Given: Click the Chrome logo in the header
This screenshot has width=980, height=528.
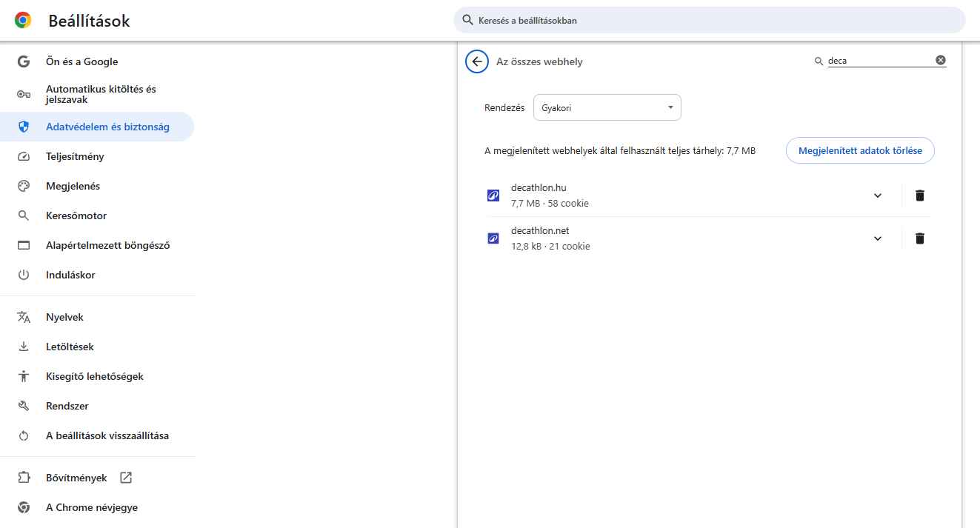Looking at the screenshot, I should coord(23,21).
